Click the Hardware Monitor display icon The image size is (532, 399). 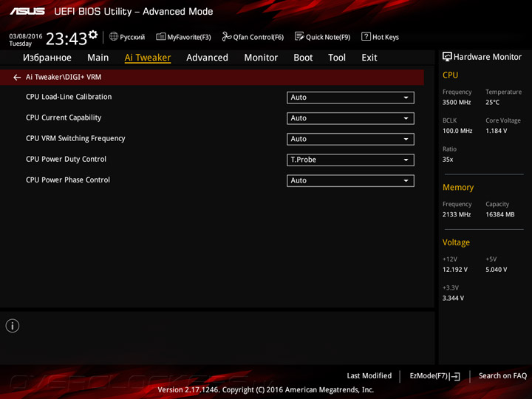(x=447, y=57)
